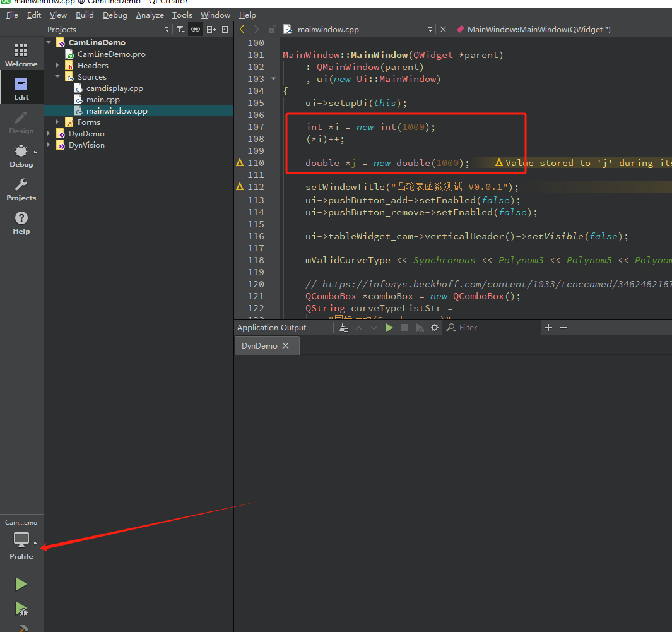The image size is (672, 632).
Task: Click the QComboBox declaration line
Action: click(413, 296)
